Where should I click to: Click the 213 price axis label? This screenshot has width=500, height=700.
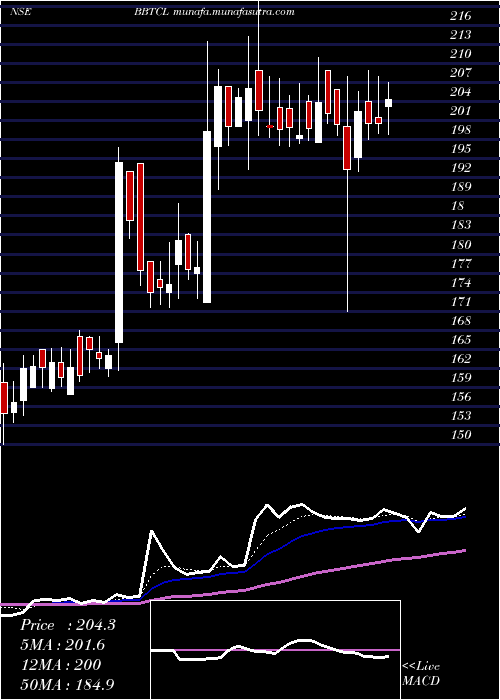coord(461,35)
